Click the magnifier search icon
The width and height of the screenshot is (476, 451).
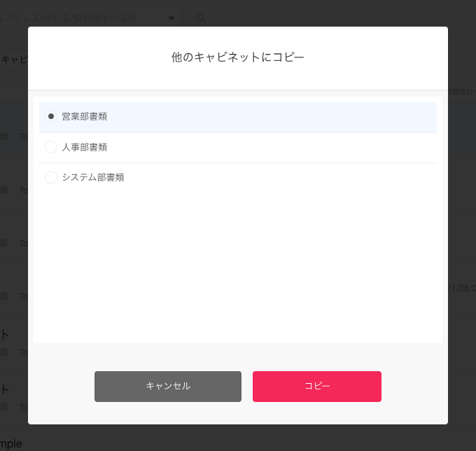(201, 18)
